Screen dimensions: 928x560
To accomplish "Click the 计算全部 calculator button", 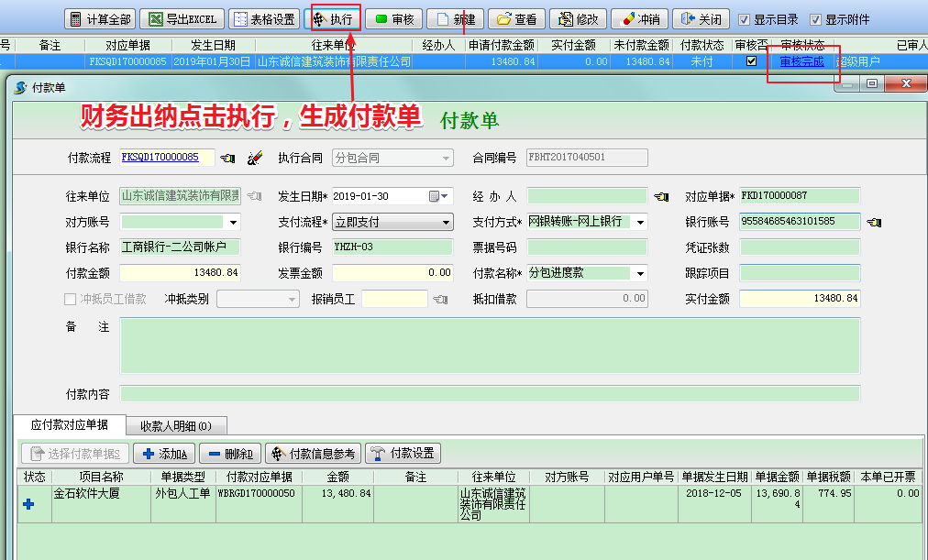I will pos(100,19).
